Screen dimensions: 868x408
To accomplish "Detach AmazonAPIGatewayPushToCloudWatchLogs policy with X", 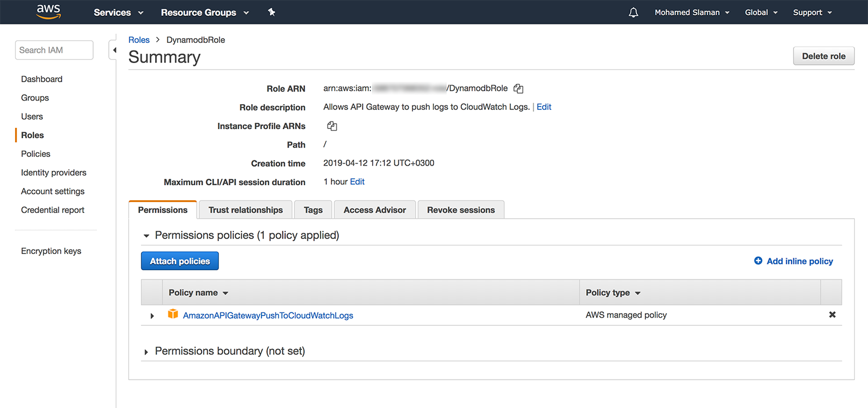I will (832, 315).
